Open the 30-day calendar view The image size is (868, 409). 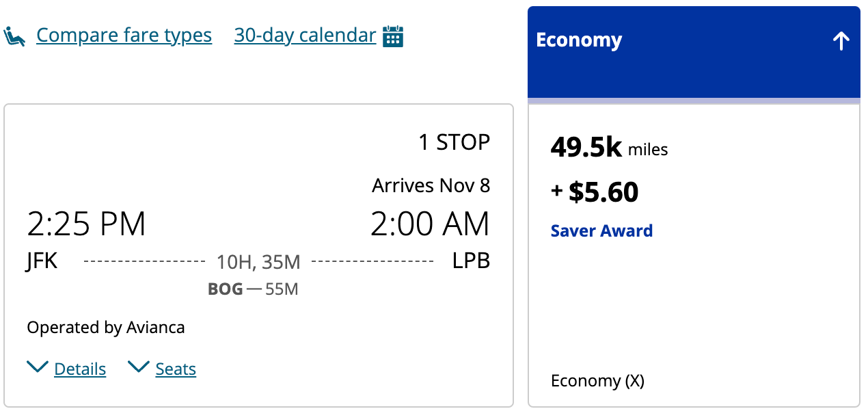pyautogui.click(x=305, y=34)
